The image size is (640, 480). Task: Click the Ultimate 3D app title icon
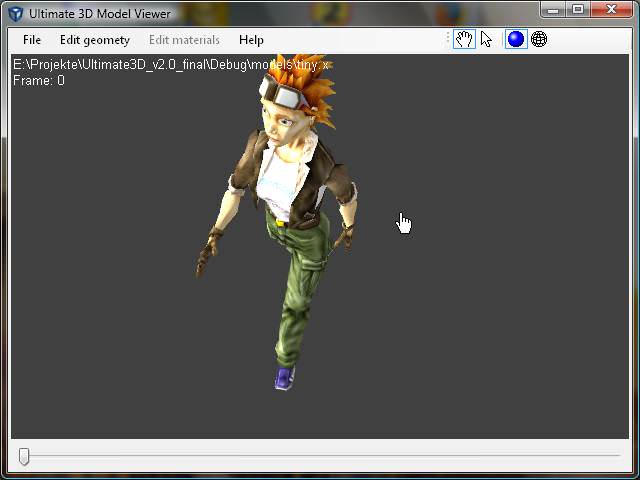(x=16, y=14)
